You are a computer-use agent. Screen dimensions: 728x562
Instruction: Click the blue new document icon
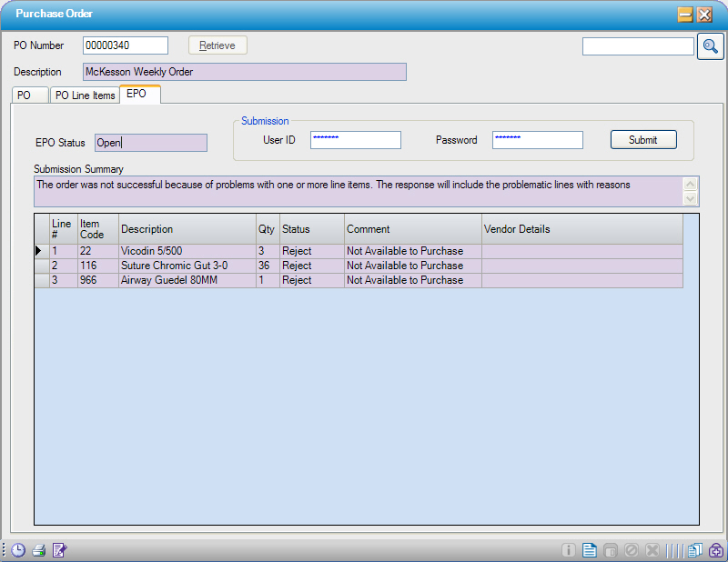pos(590,550)
